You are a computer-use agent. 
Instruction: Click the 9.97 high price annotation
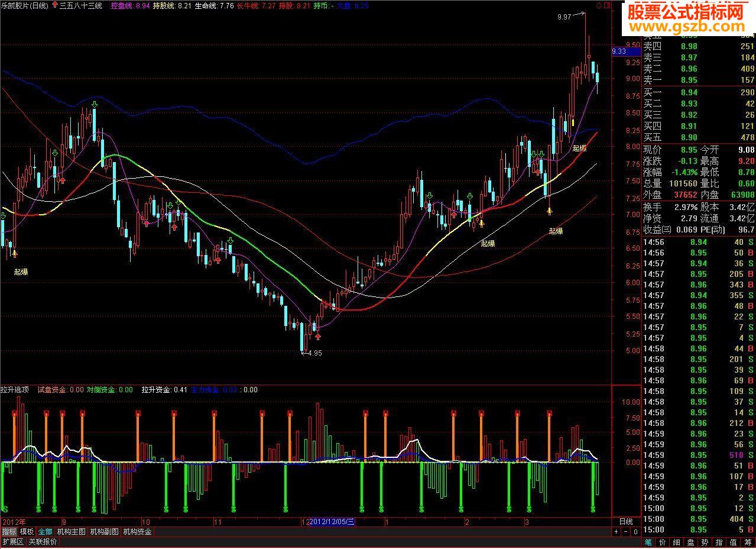564,17
